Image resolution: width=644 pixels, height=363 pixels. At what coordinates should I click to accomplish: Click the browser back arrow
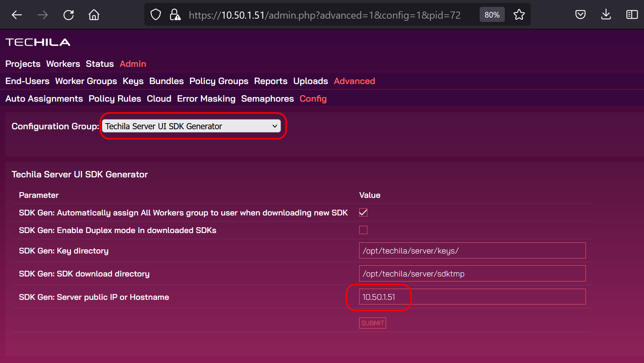(17, 15)
